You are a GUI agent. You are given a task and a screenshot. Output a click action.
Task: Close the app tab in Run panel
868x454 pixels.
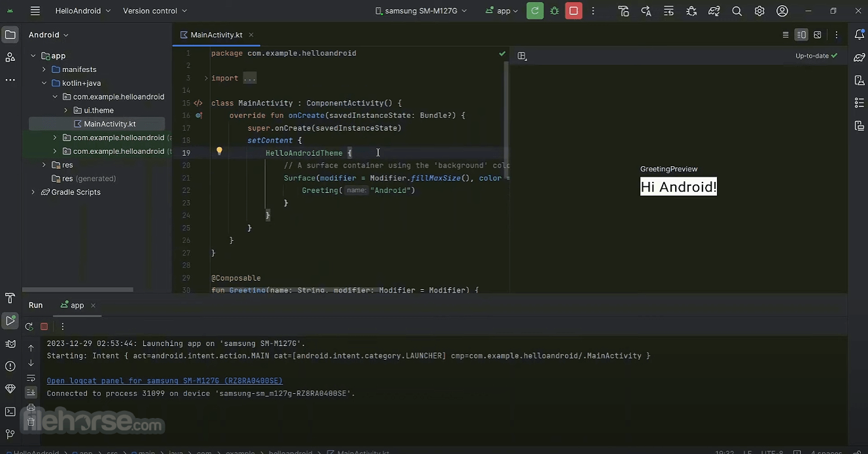[93, 306]
